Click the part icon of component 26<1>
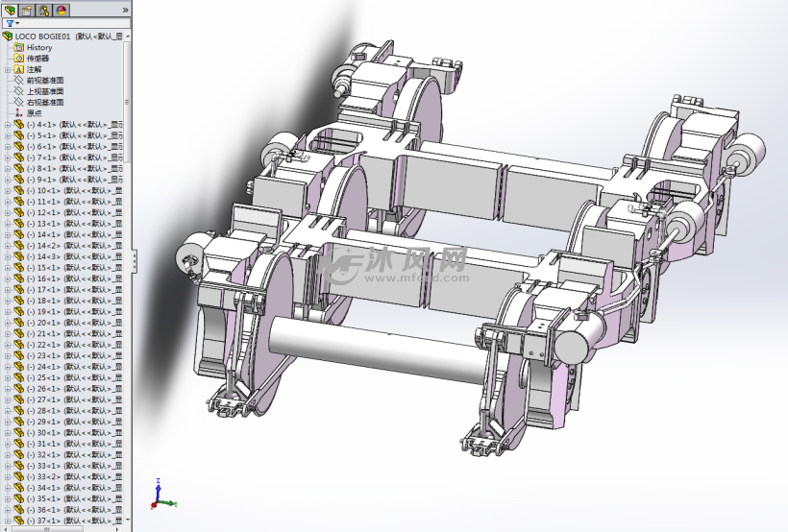This screenshot has height=532, width=788. pos(19,389)
